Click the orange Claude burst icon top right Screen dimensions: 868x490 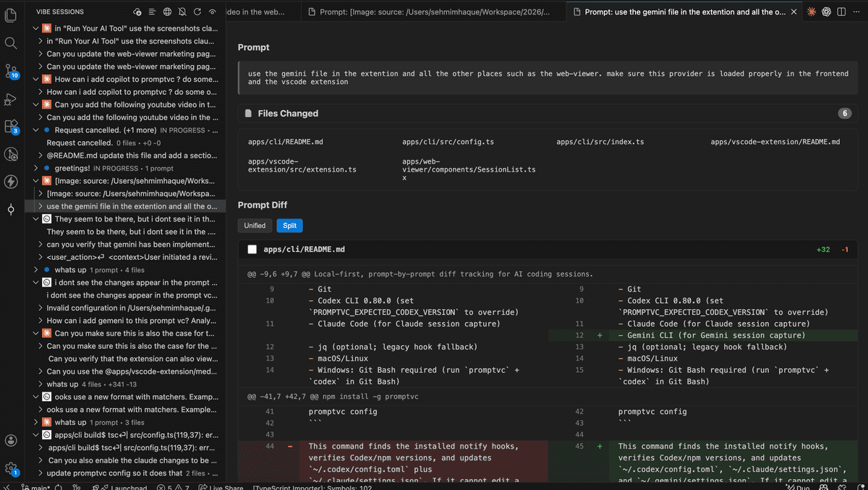812,12
